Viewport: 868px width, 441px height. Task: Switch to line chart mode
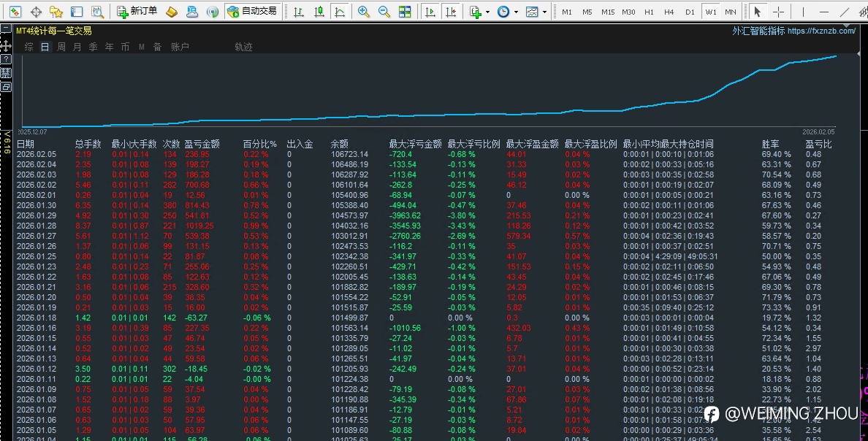click(339, 11)
